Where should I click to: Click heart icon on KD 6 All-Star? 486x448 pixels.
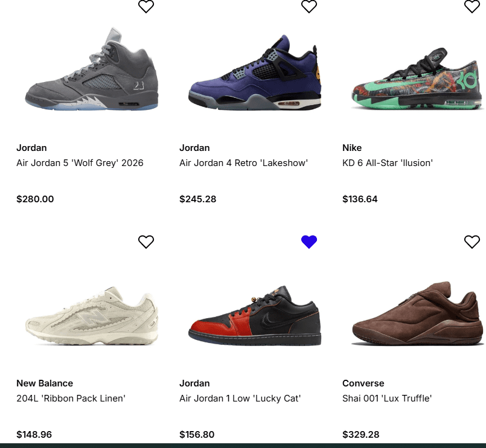472,7
